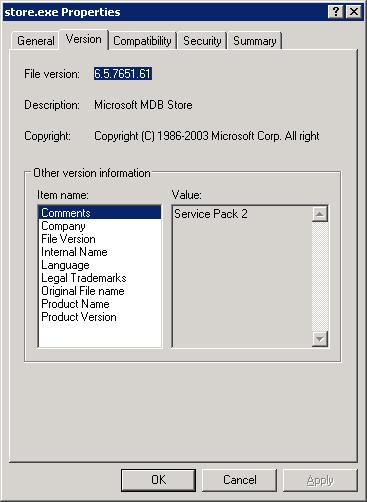367x502 pixels.
Task: Click the Copyright 1986-2003 Microsoft text
Action: 207,136
